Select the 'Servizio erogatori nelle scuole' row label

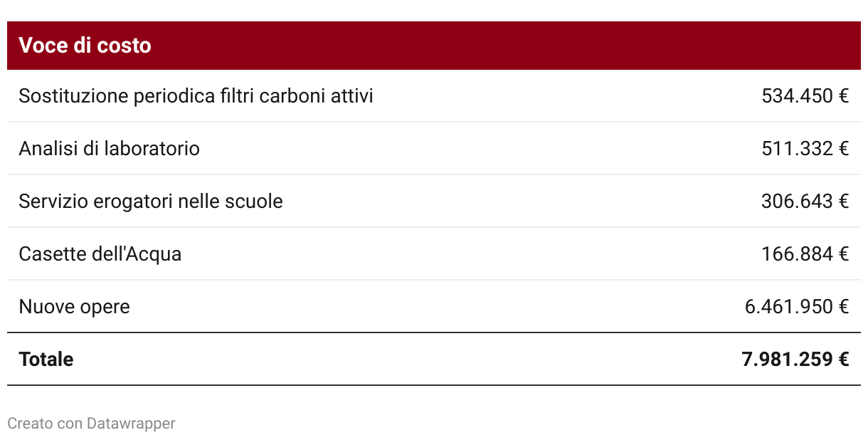[151, 201]
